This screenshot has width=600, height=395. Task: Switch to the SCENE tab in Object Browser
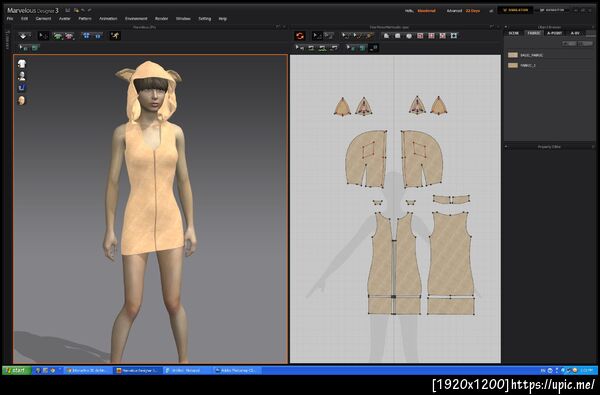tap(514, 33)
